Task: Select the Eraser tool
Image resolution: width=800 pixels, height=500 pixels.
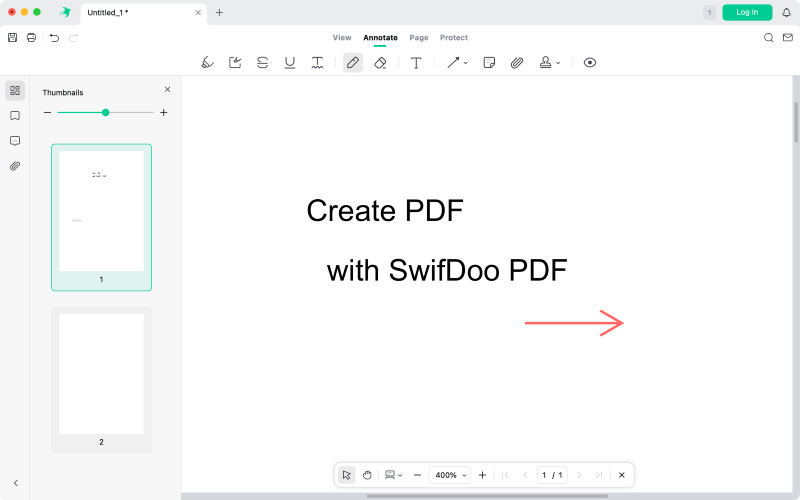Action: coord(380,62)
